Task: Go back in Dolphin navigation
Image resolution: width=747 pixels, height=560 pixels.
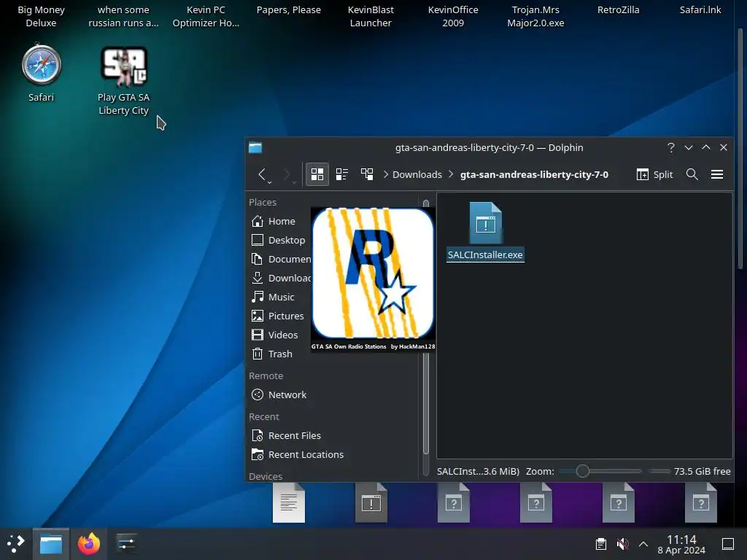Action: [262, 174]
